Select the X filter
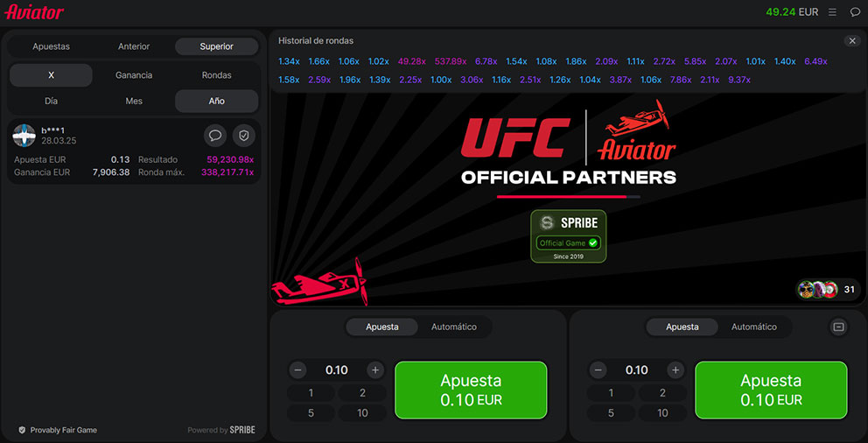The width and height of the screenshot is (868, 443). coord(51,74)
